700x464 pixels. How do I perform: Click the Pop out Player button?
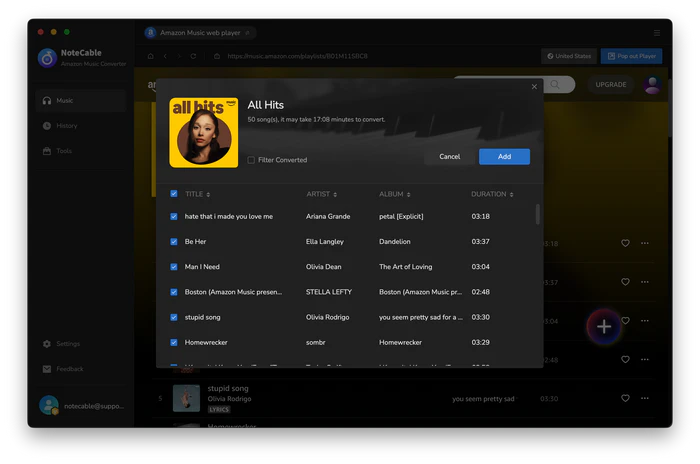point(631,56)
